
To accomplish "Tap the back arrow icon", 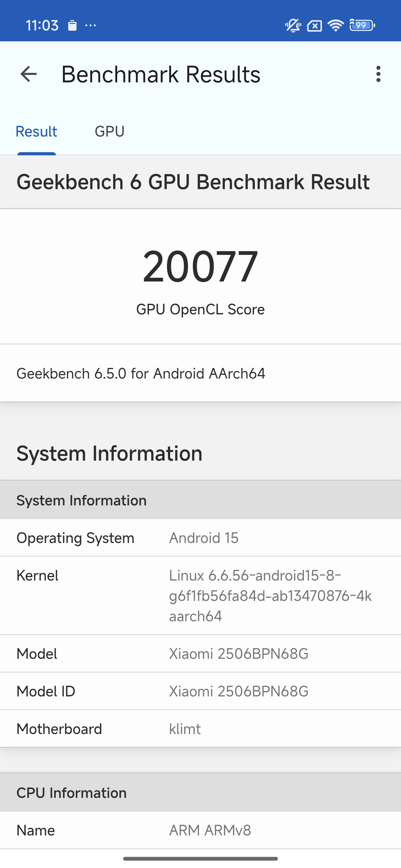I will (x=29, y=74).
